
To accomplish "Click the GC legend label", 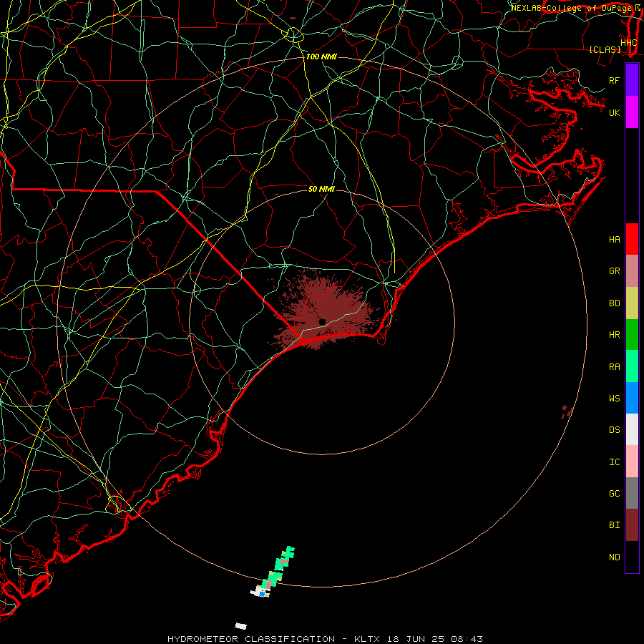I will click(615, 494).
